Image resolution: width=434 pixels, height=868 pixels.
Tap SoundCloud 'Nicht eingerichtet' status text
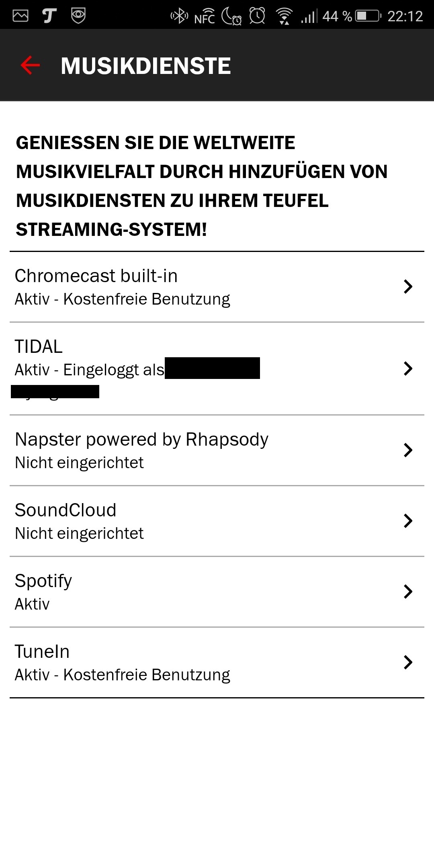(x=79, y=534)
